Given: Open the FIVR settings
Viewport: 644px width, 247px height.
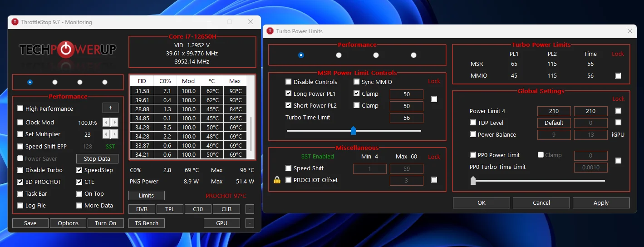Looking at the screenshot, I should [142, 209].
